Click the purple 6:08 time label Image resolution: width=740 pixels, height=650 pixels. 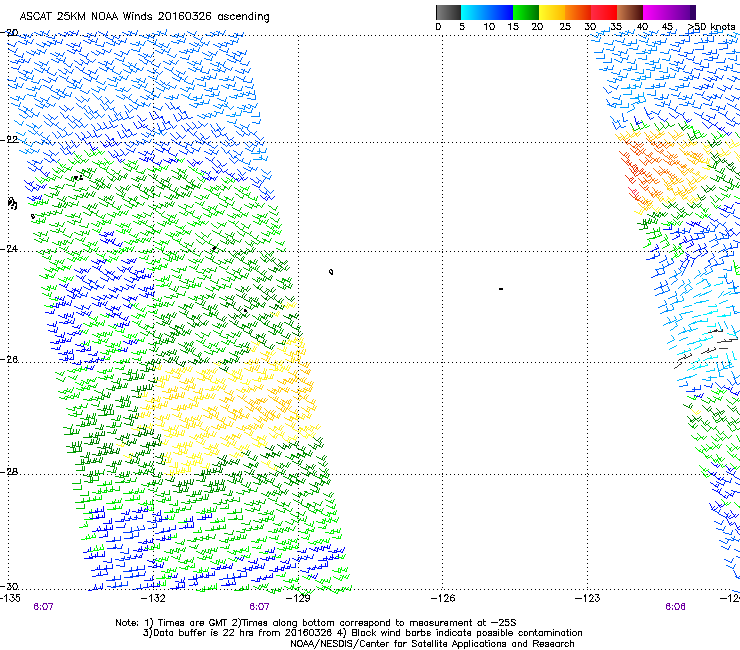[x=675, y=607]
